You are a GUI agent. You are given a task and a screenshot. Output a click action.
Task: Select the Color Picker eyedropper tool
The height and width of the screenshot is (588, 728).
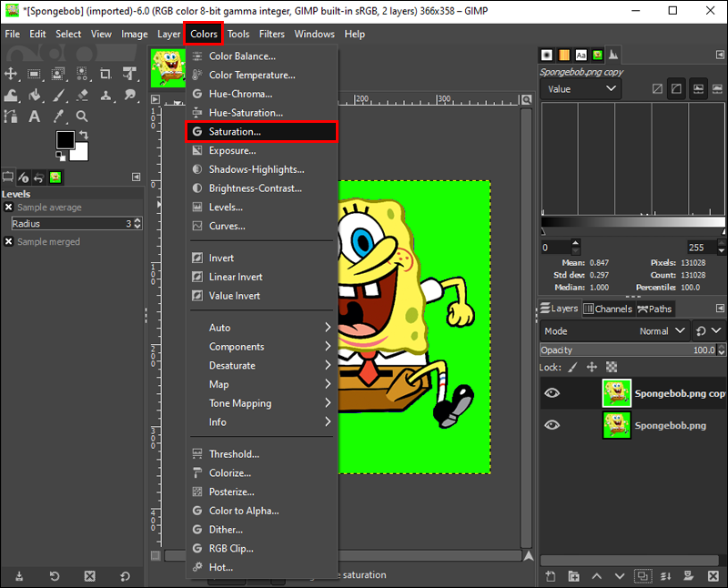point(58,117)
